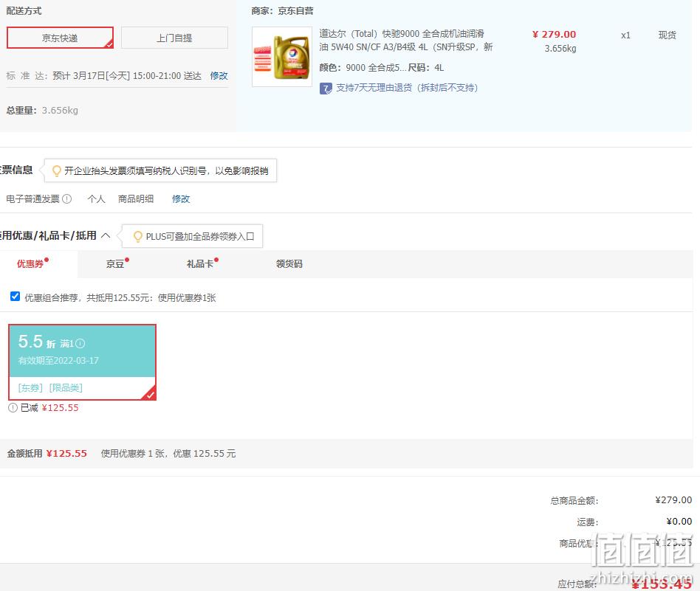Click the 运费 ¥0.00 value
The image size is (700, 591).
(679, 522)
